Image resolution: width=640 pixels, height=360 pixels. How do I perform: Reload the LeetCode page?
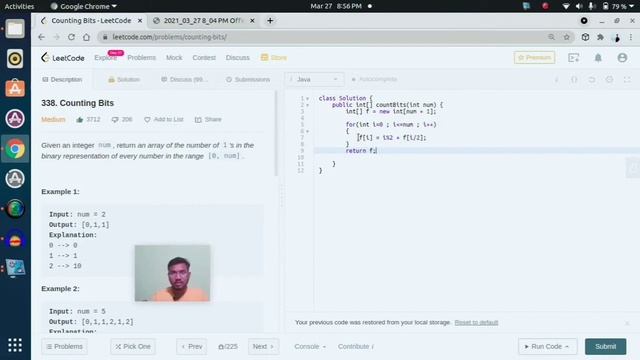pos(71,37)
